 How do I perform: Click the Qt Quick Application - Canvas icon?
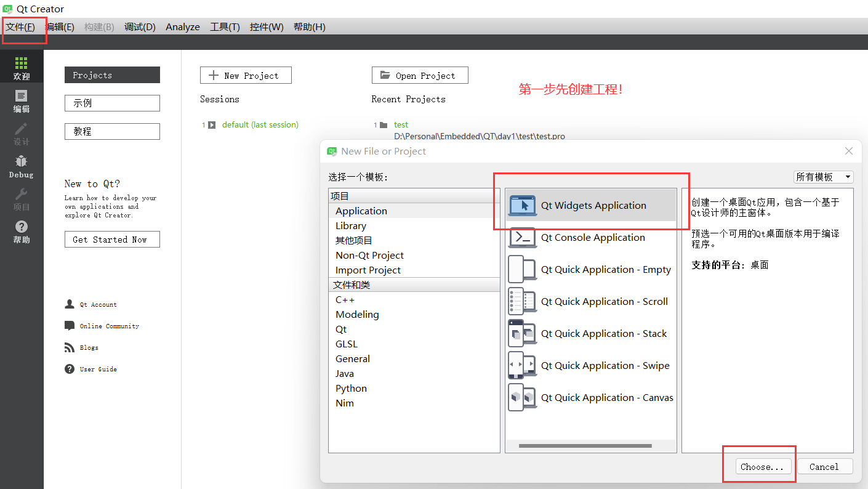tap(522, 398)
